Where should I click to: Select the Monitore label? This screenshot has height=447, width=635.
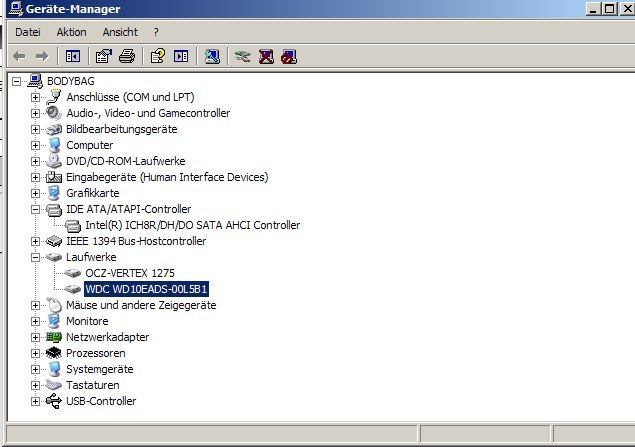(87, 321)
